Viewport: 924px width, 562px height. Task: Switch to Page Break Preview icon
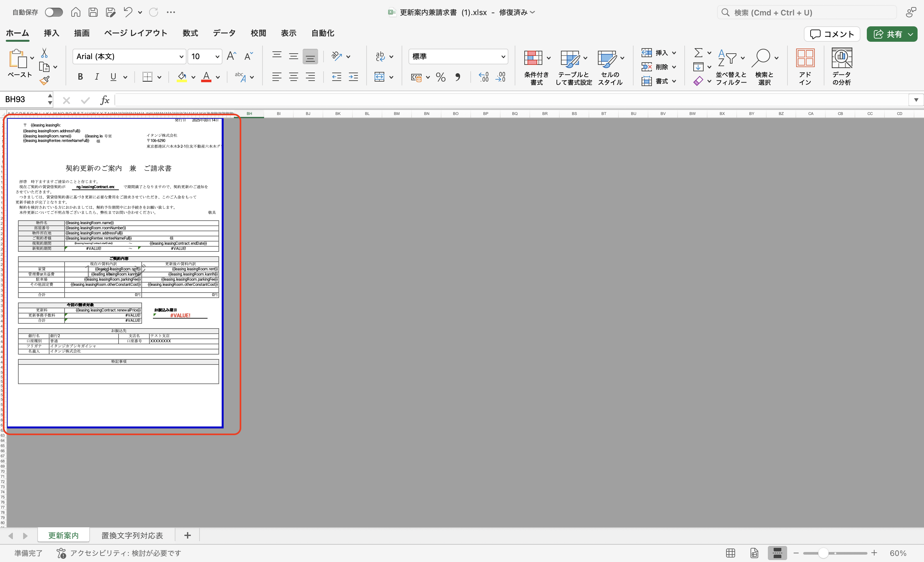click(777, 553)
